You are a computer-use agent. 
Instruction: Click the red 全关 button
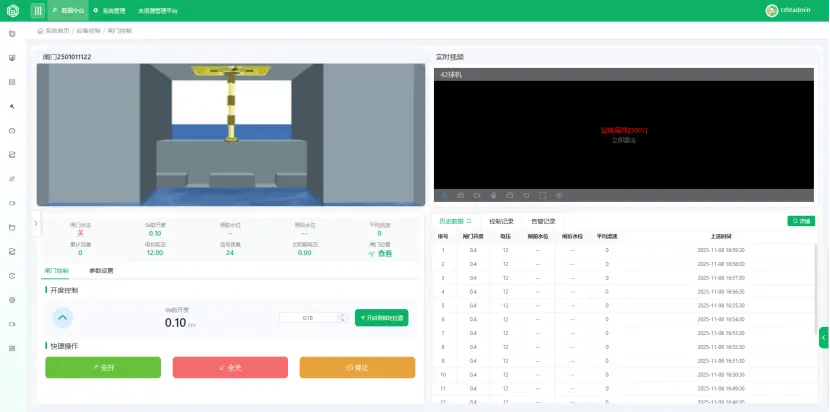[x=230, y=367]
